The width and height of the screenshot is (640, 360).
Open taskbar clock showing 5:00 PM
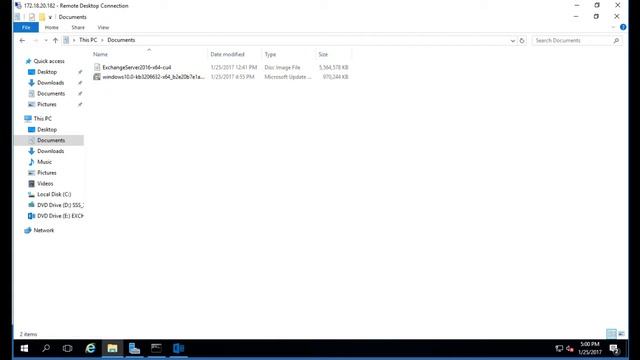(x=590, y=348)
